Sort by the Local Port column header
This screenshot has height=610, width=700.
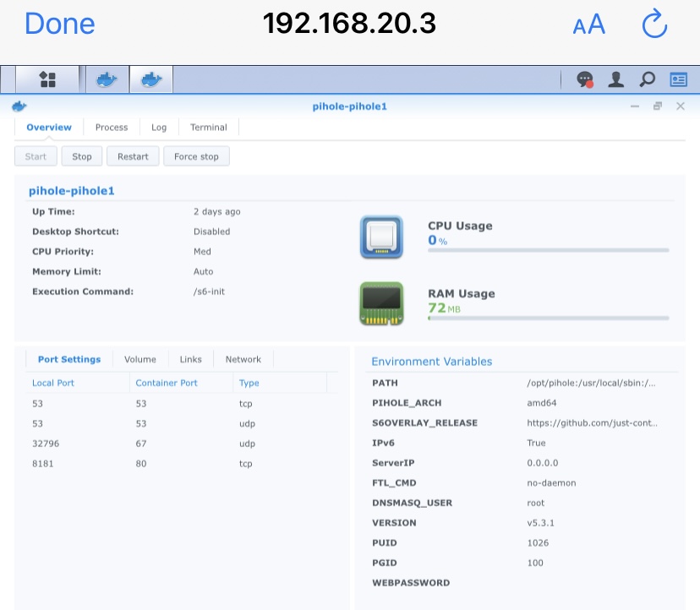(x=78, y=383)
